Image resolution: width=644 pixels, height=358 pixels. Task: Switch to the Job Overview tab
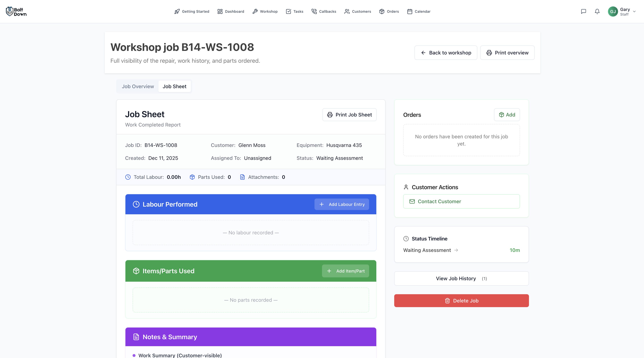point(138,87)
